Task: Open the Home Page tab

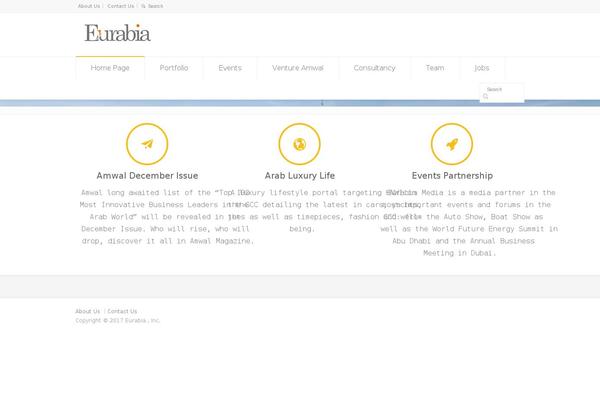Action: (110, 68)
